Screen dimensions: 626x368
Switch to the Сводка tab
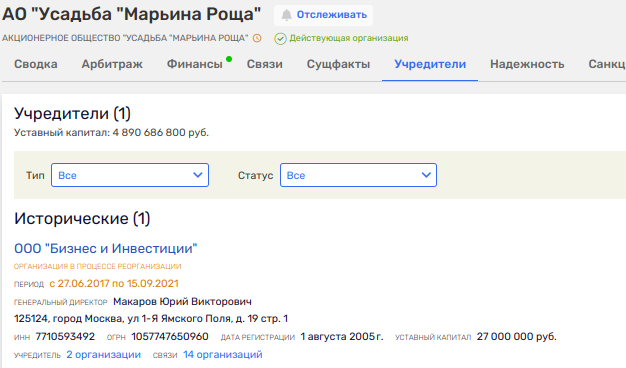point(36,64)
